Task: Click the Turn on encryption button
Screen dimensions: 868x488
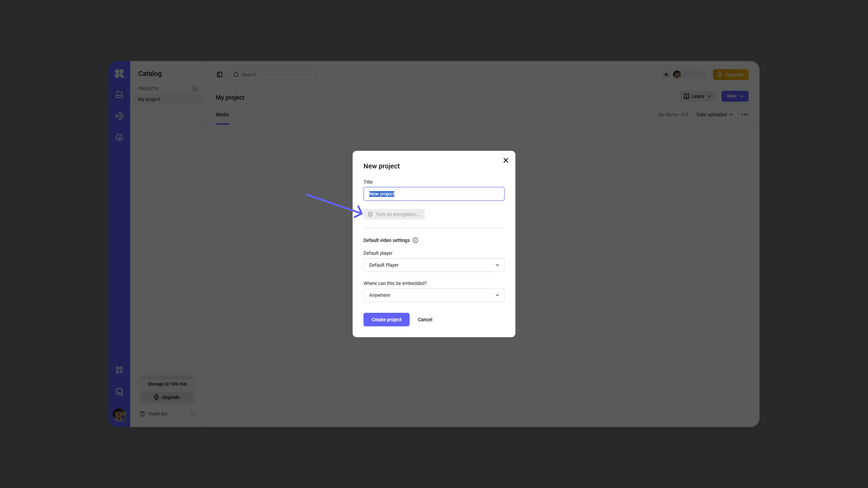Action: 394,214
